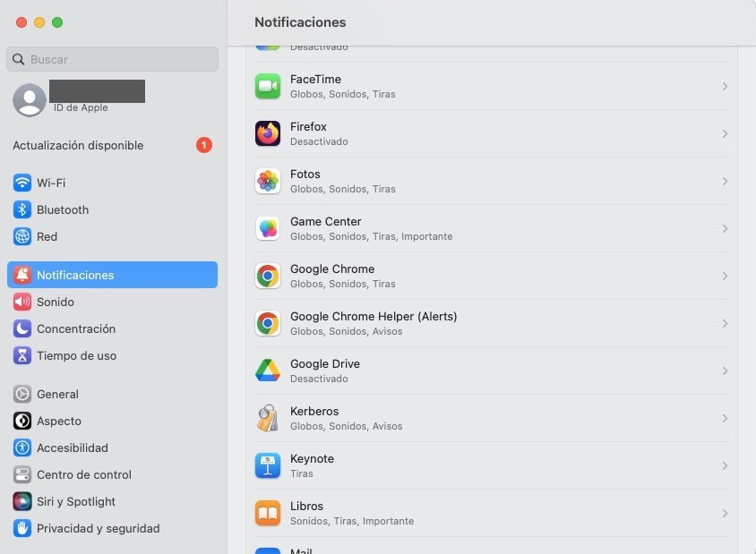The height and width of the screenshot is (554, 756).
Task: Click the General gear icon
Action: [22, 394]
